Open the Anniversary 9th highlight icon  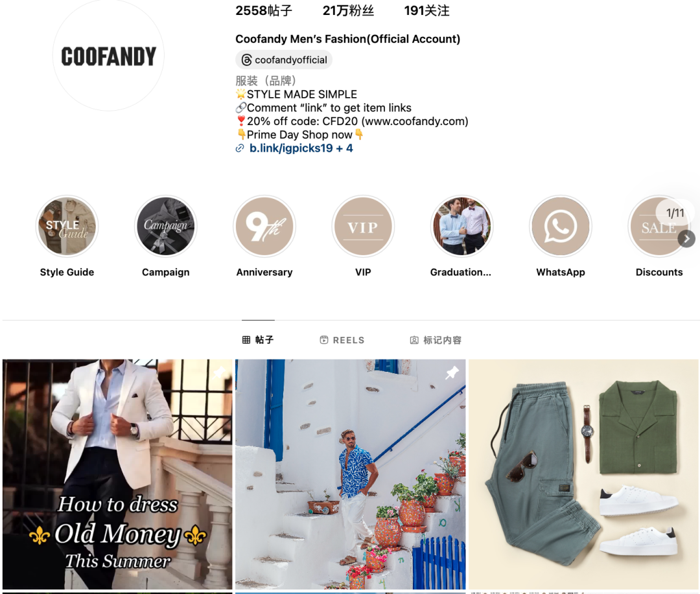pos(264,226)
